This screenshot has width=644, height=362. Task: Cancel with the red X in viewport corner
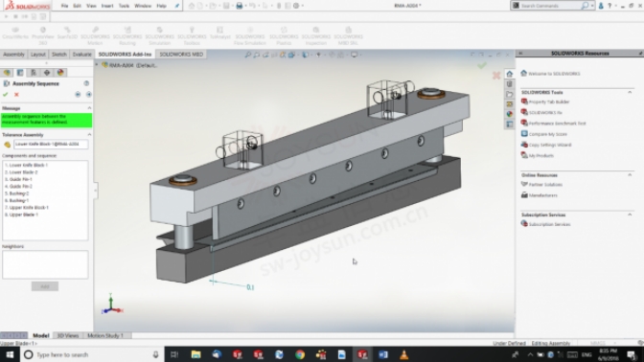point(496,75)
